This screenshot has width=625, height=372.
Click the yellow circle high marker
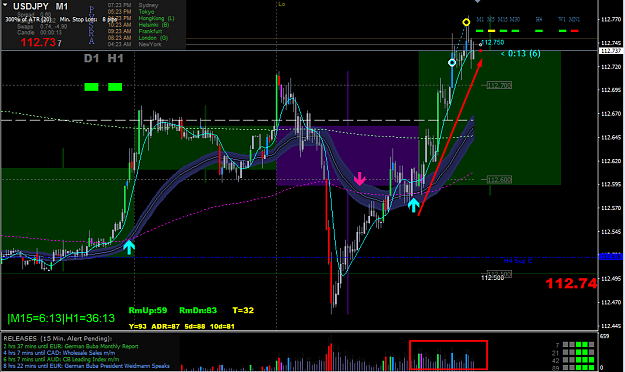(x=466, y=22)
